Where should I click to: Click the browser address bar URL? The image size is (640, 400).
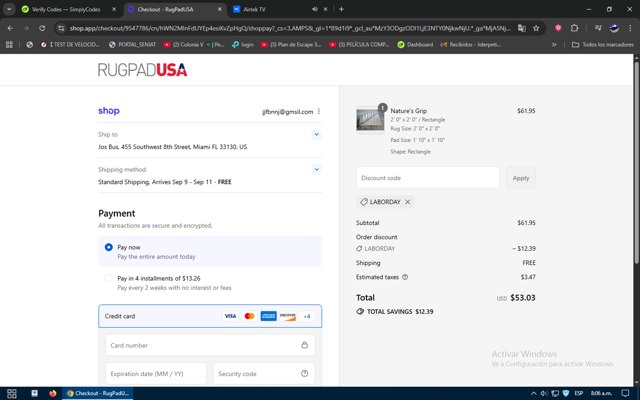click(289, 28)
